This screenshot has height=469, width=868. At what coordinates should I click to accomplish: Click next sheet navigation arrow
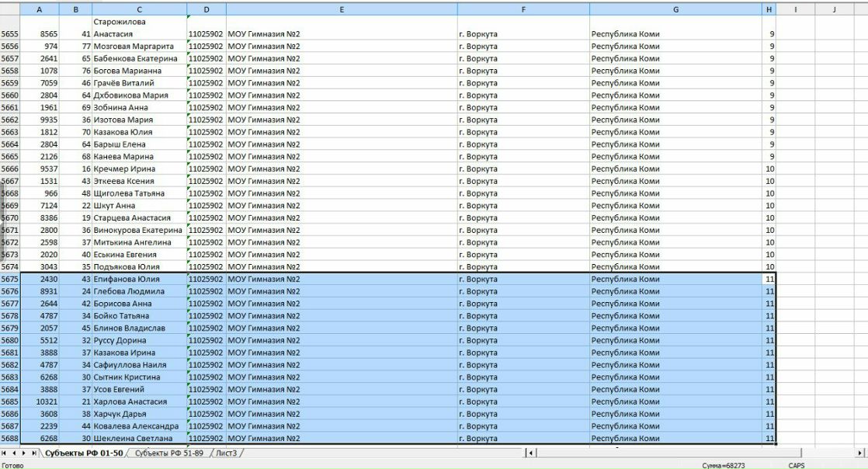24,452
